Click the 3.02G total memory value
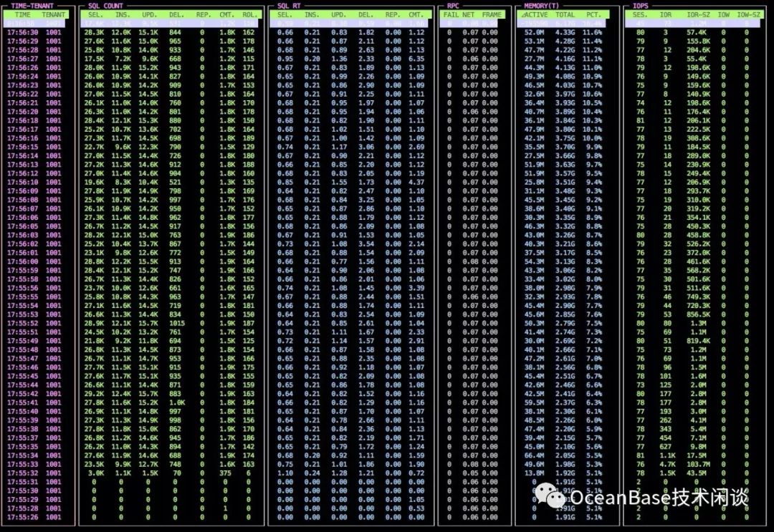Image resolution: width=774 pixels, height=532 pixels. pyautogui.click(x=565, y=279)
